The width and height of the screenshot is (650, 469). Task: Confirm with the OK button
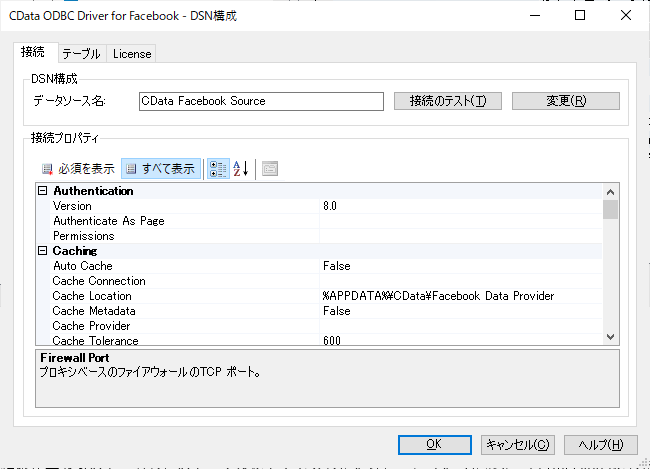pos(434,445)
